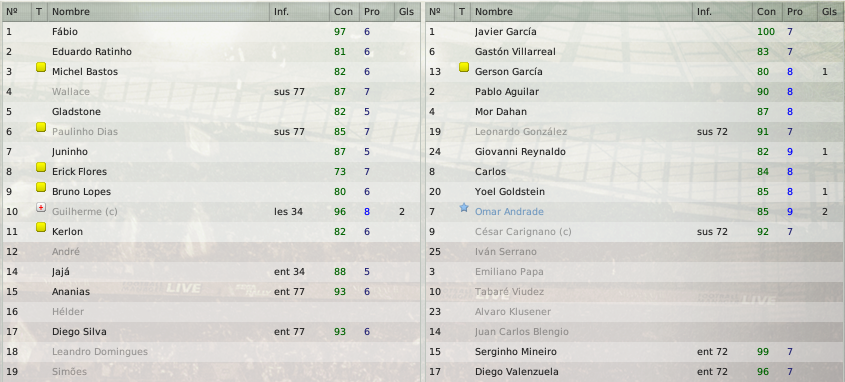Click Javier García's player name
Viewport: 845px width, 382px height.
pos(505,32)
